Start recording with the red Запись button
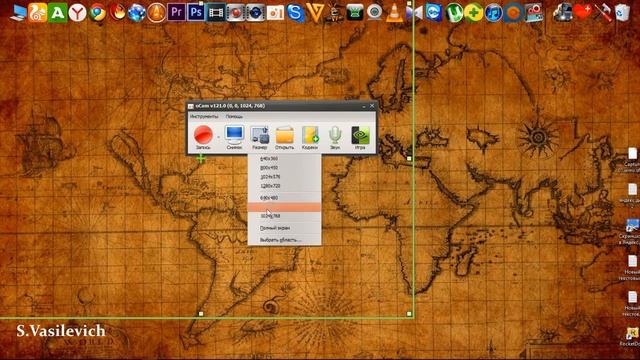The image size is (640, 360). (x=203, y=138)
